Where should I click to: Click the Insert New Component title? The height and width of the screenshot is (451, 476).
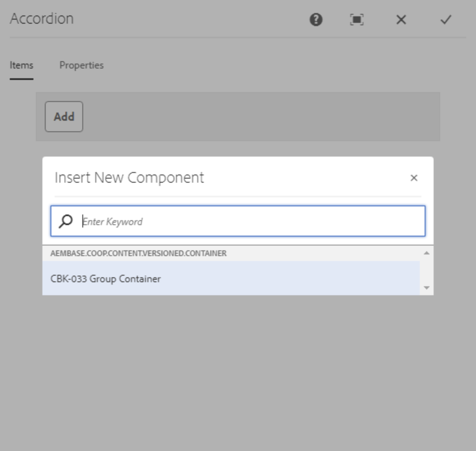point(129,178)
